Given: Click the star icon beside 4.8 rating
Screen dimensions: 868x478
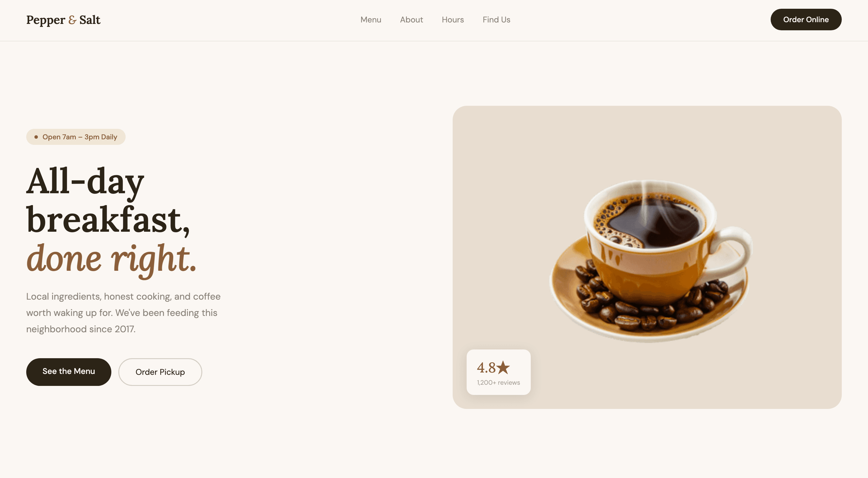Looking at the screenshot, I should click(x=503, y=367).
